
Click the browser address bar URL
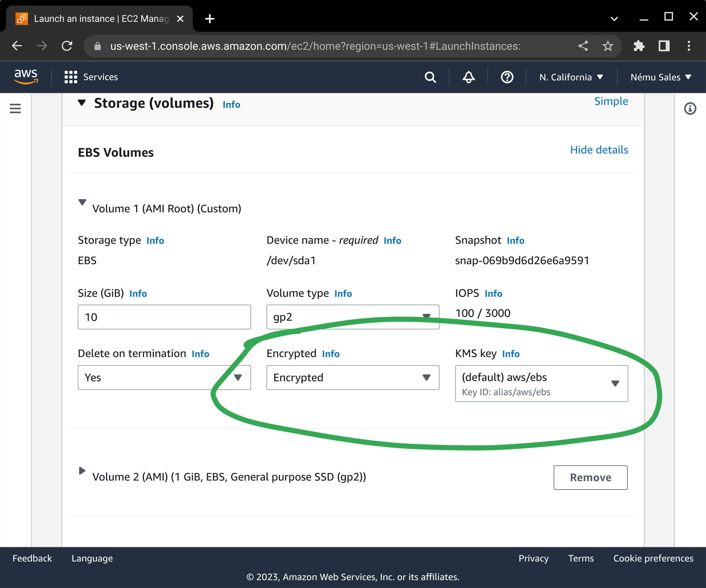tap(315, 46)
